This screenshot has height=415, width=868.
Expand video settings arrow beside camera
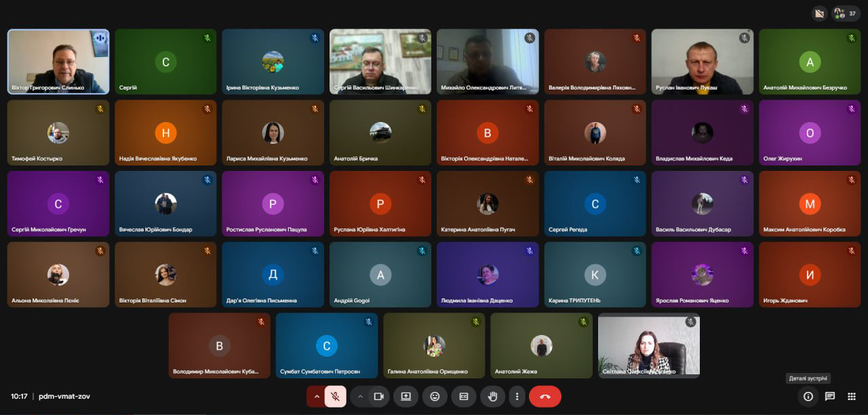[x=360, y=397]
